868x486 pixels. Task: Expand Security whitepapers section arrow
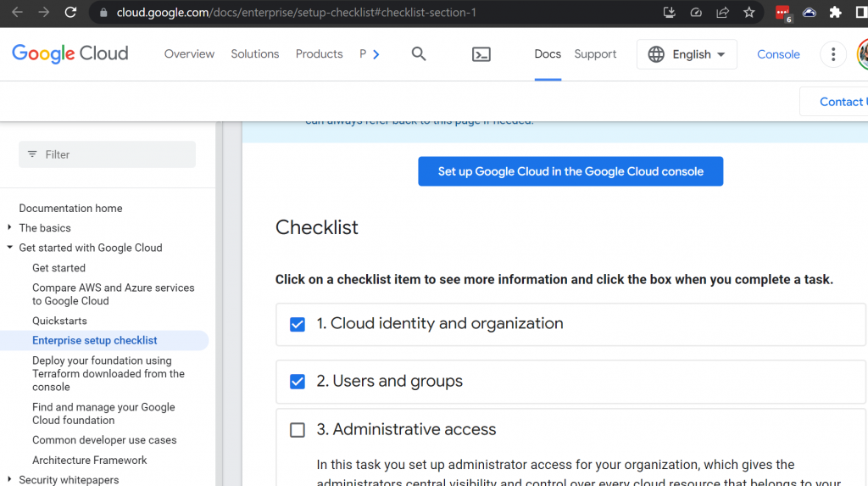[9, 479]
